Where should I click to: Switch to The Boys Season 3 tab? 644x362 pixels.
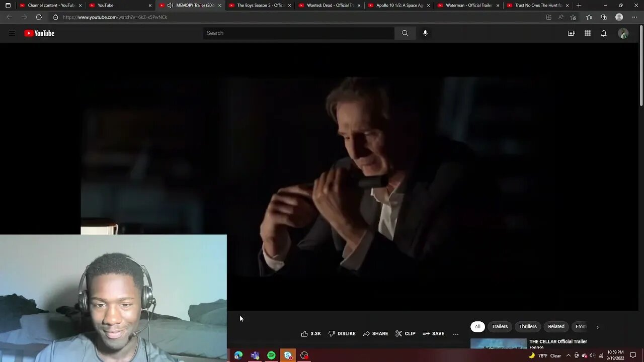coord(260,6)
